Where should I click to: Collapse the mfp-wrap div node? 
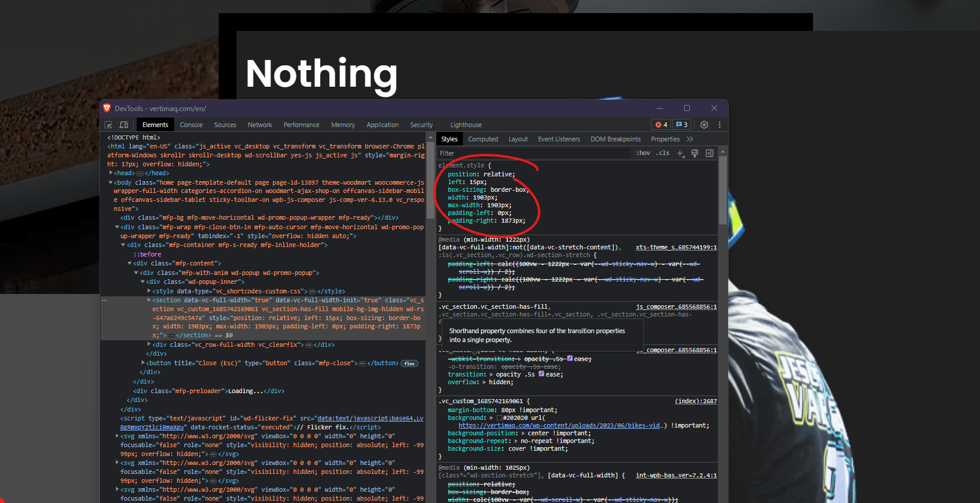click(x=117, y=227)
